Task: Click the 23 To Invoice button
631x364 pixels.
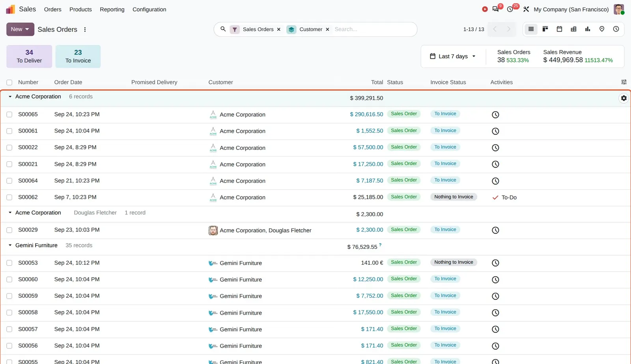Action: pos(78,56)
